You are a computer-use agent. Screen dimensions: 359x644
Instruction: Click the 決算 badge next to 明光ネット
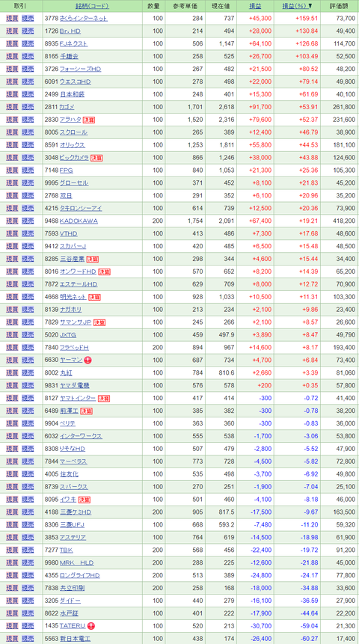coord(94,297)
